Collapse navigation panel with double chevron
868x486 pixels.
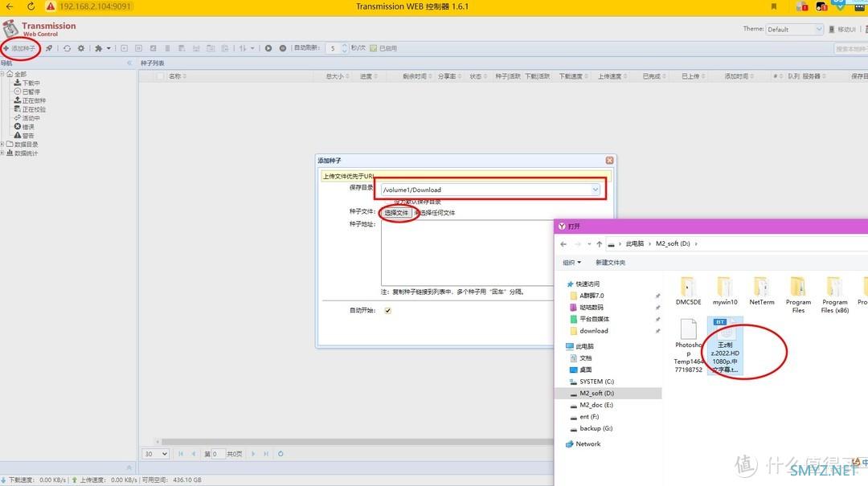coord(129,63)
